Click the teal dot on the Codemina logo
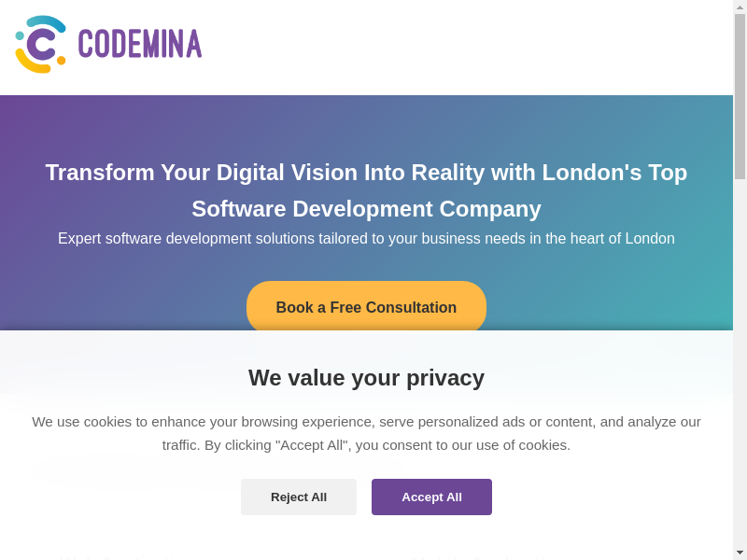 [x=20, y=35]
